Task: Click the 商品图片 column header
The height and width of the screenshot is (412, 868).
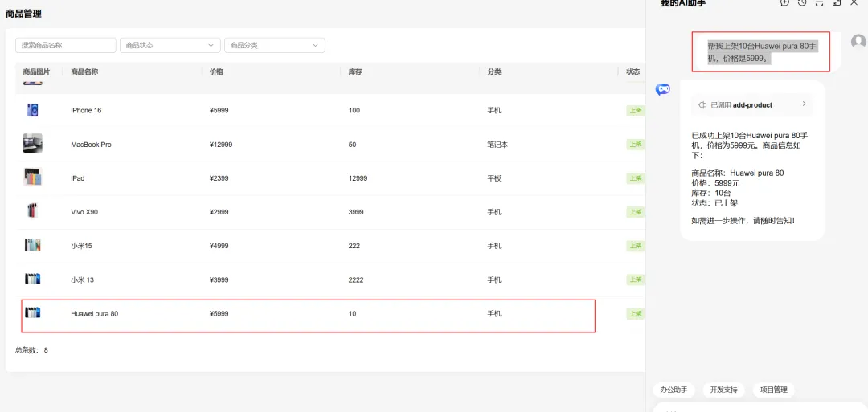Action: pos(36,72)
